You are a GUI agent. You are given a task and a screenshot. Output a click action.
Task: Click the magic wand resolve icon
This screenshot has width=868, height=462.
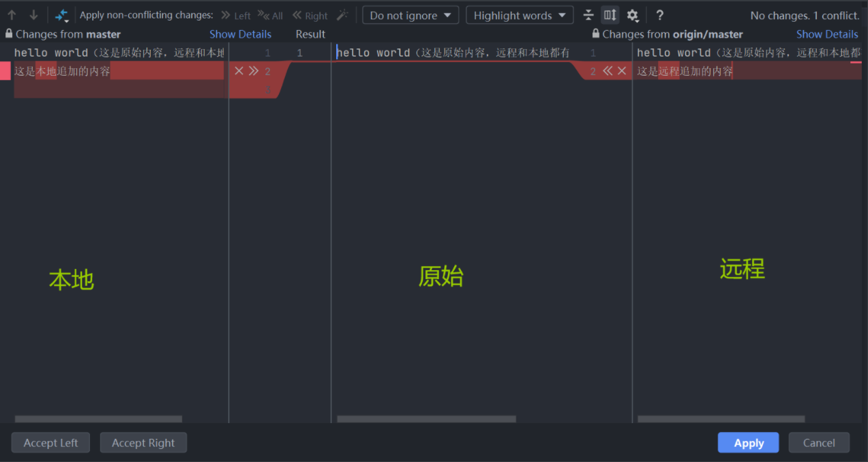[342, 15]
